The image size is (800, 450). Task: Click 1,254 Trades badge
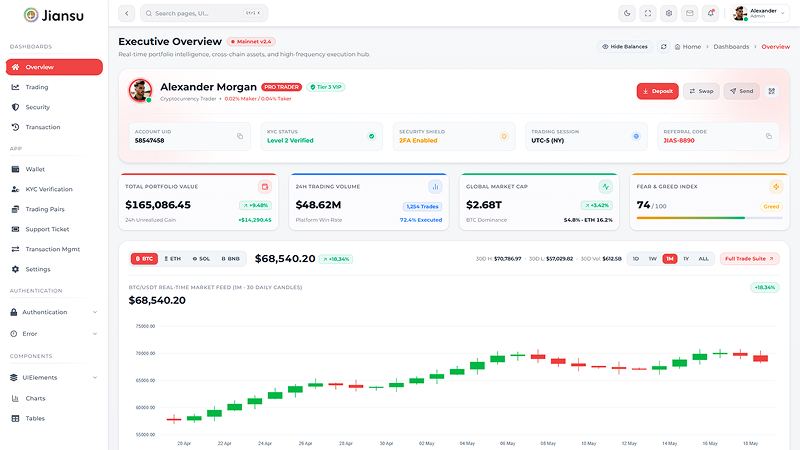422,207
